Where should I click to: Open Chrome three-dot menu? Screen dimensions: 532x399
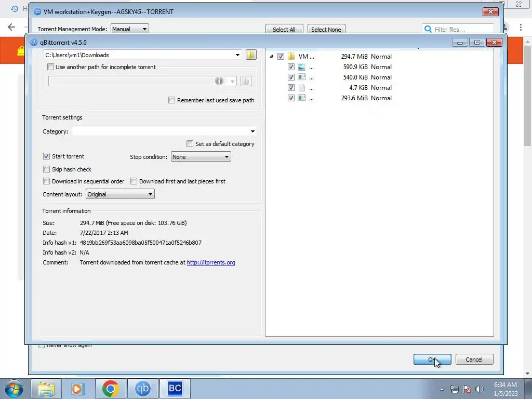pyautogui.click(x=521, y=27)
